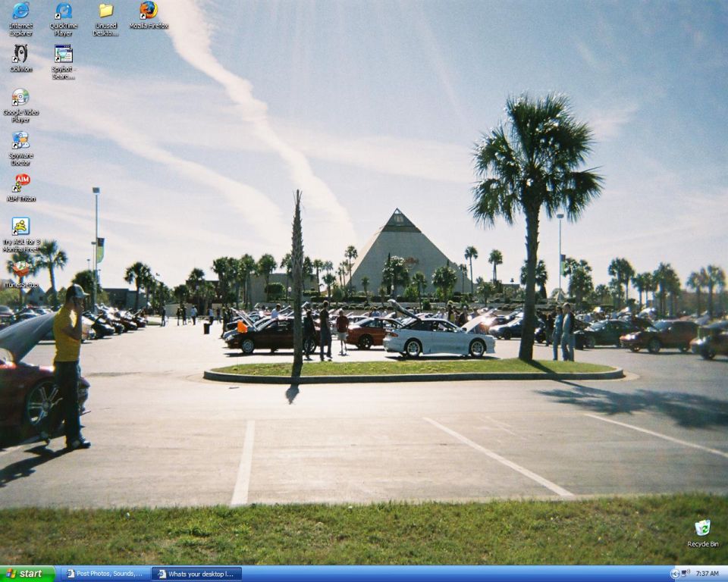Select the Spybot Search shortcut icon

point(64,61)
